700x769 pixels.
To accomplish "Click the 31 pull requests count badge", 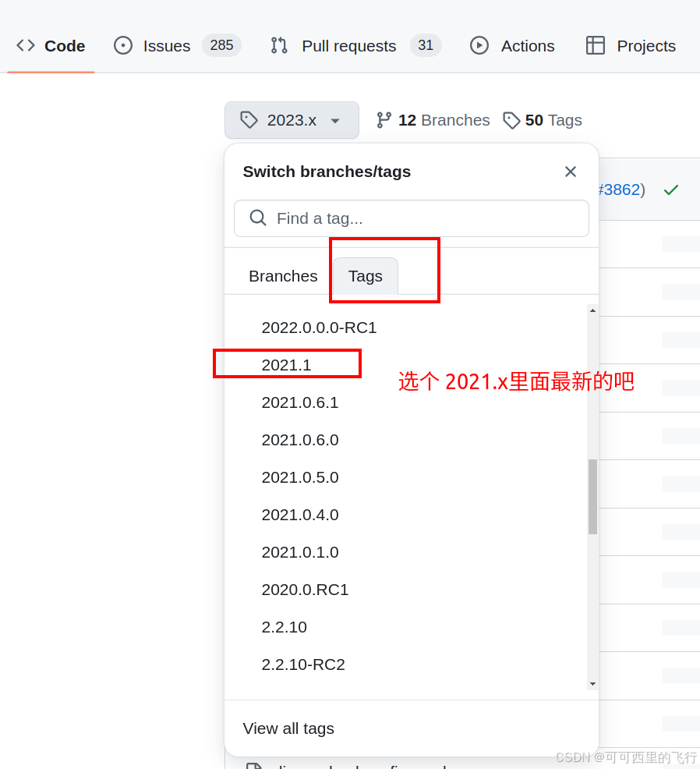I will (426, 45).
